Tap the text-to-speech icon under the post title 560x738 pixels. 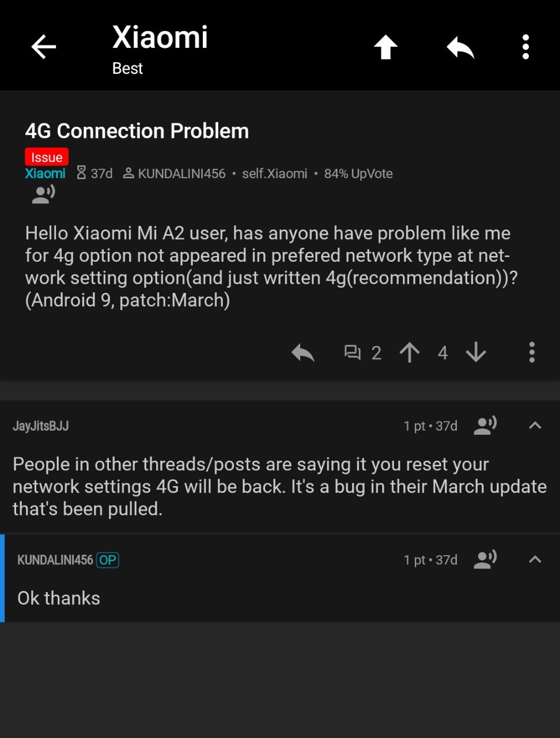click(x=43, y=194)
